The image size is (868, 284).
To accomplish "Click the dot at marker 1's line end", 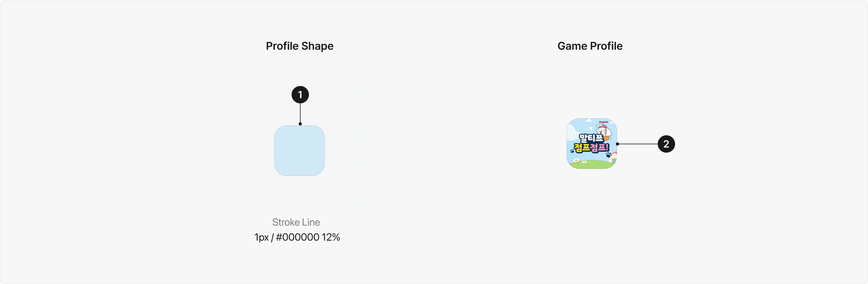I will click(x=300, y=124).
